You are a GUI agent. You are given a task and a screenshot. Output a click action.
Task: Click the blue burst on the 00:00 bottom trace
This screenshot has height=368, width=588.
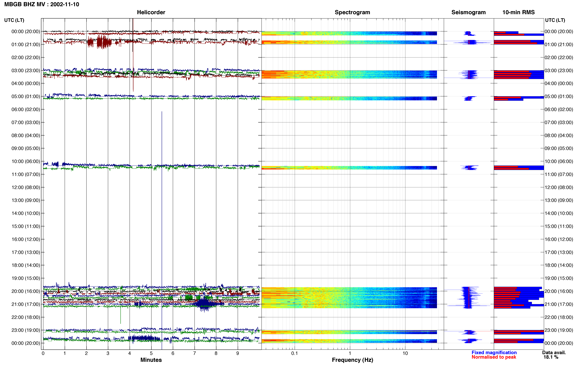(144, 338)
